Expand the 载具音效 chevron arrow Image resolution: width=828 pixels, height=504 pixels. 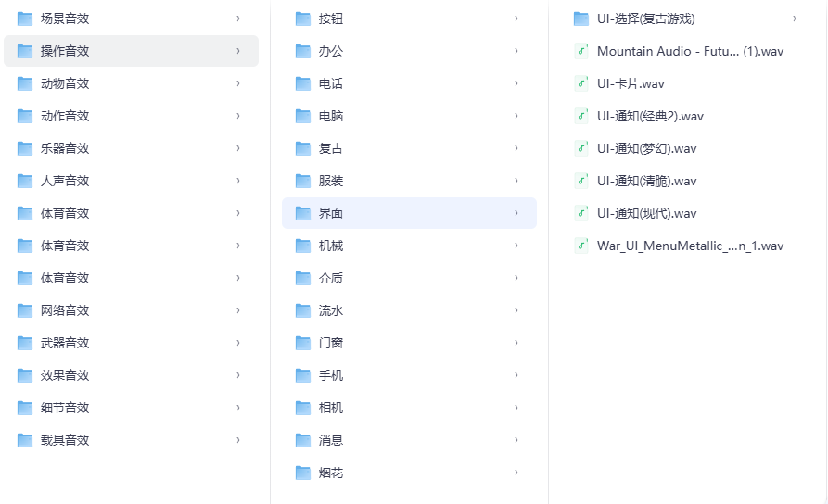point(238,440)
